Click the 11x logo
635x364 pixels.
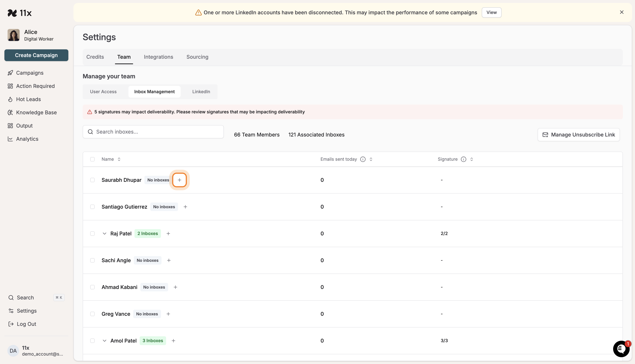coord(20,13)
